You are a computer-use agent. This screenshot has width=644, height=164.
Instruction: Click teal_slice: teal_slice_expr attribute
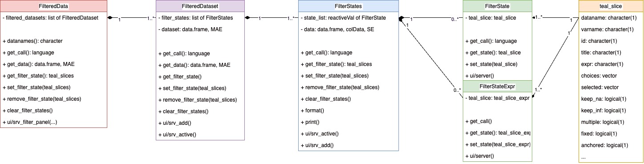click(x=497, y=98)
